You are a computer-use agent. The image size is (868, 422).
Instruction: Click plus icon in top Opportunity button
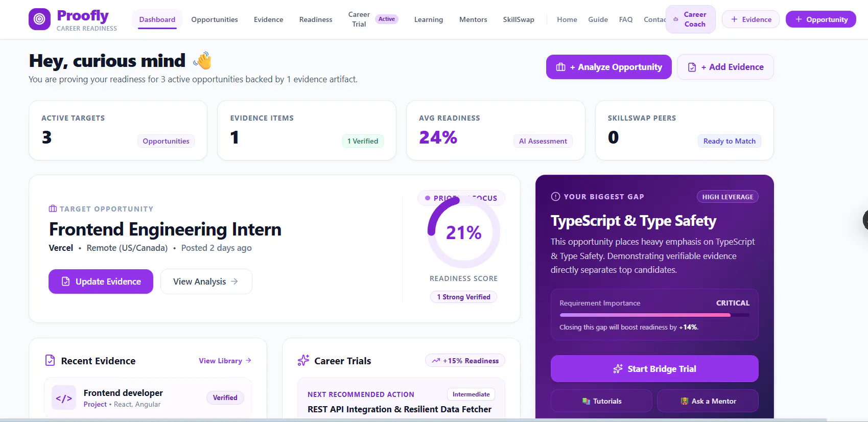click(x=799, y=19)
